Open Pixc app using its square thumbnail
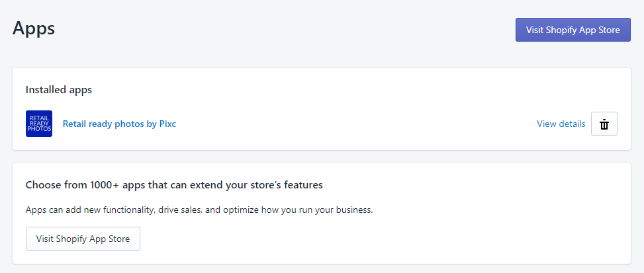644x273 pixels. click(x=39, y=124)
